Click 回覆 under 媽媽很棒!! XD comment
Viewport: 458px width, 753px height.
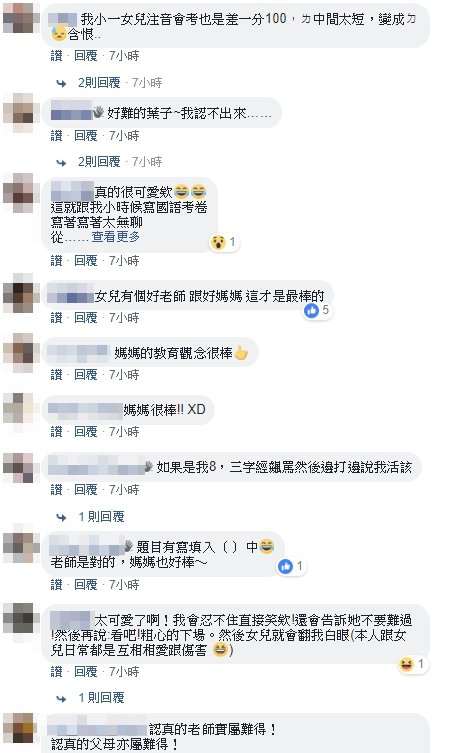coord(85,432)
